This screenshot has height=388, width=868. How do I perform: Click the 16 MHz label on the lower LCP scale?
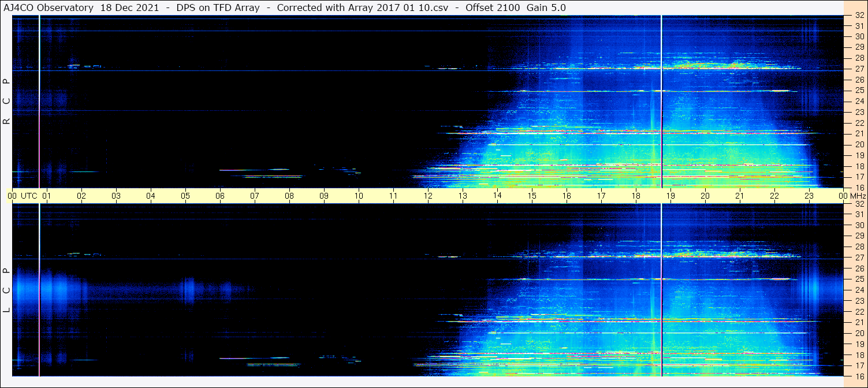click(859, 375)
